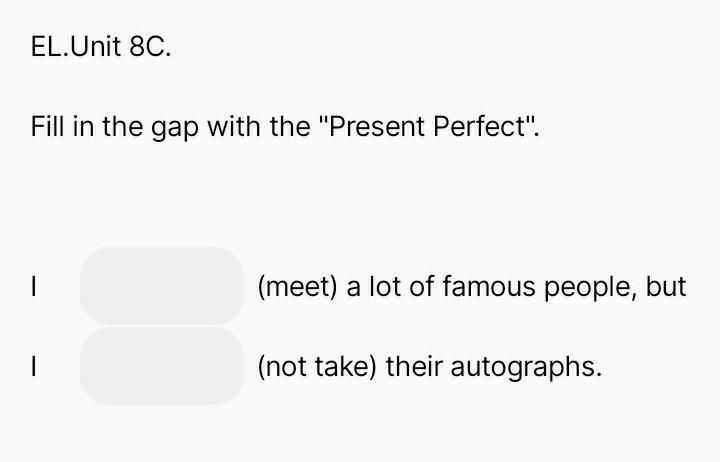Click the "I" before the first gap
Image resolution: width=720 pixels, height=462 pixels.
[35, 288]
